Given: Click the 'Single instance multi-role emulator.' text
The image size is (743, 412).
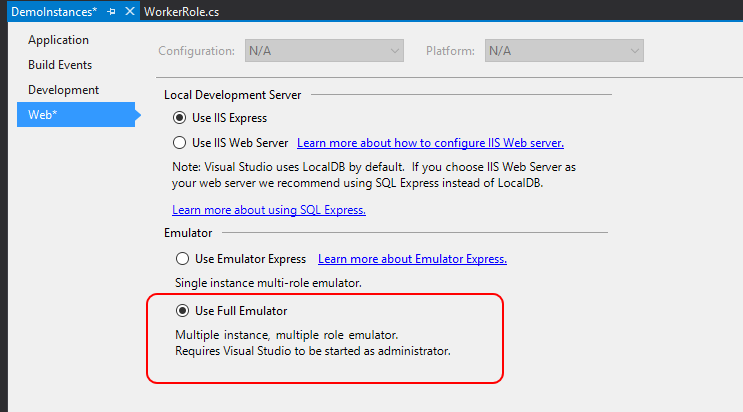Looking at the screenshot, I should click(268, 283).
